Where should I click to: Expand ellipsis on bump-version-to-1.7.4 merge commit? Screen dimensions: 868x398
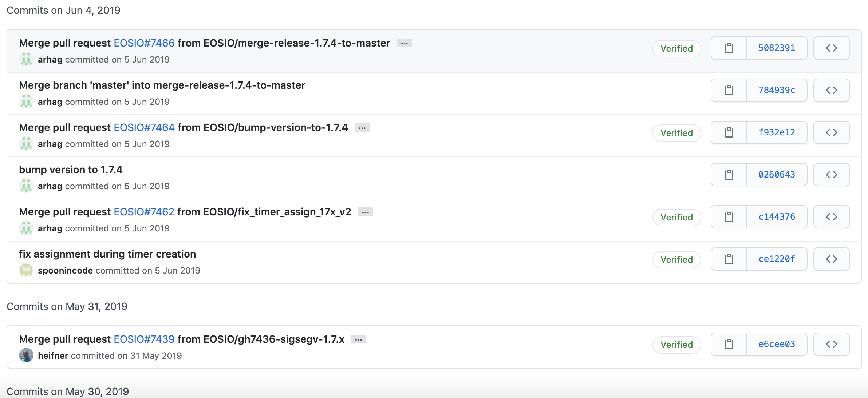click(362, 128)
